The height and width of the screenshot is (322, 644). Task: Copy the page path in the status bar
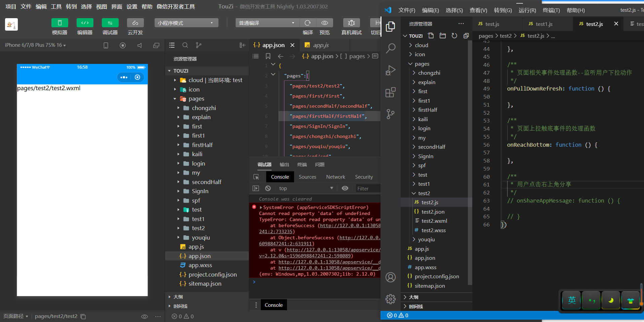[x=83, y=317]
